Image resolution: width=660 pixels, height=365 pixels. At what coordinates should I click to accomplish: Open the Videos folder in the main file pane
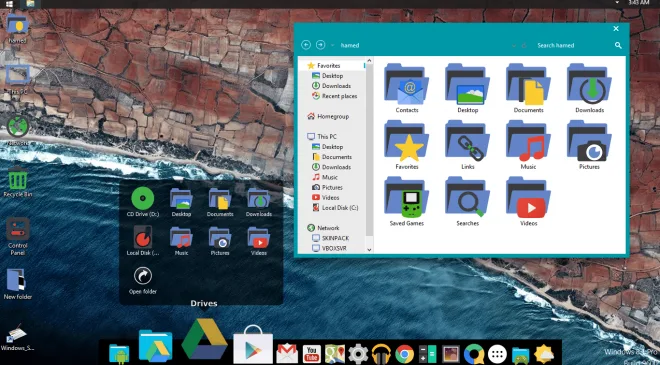(x=528, y=201)
